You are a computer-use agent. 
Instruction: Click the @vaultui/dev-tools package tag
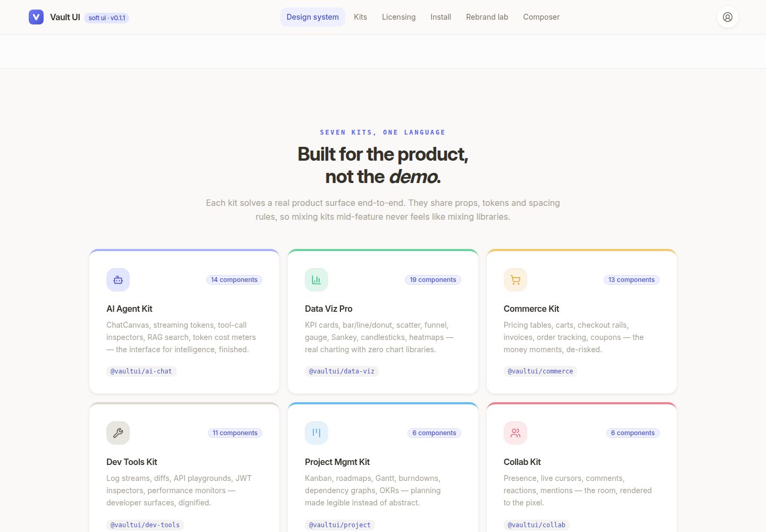[145, 525]
